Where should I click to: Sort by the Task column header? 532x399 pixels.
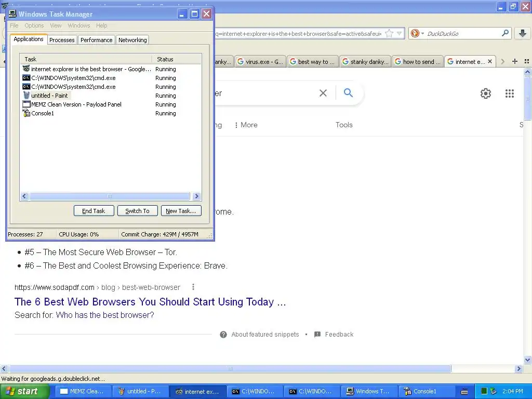86,59
